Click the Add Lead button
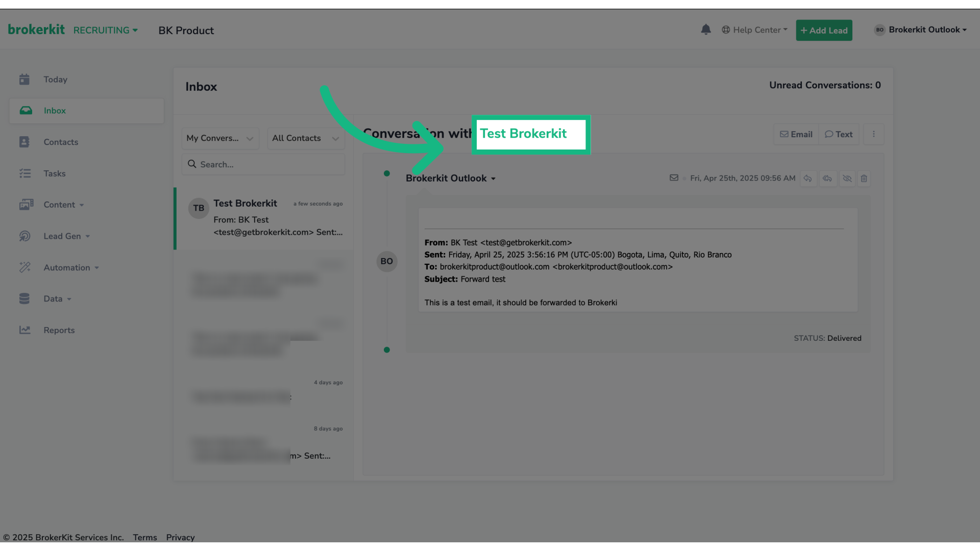The image size is (980, 551). pos(824,30)
